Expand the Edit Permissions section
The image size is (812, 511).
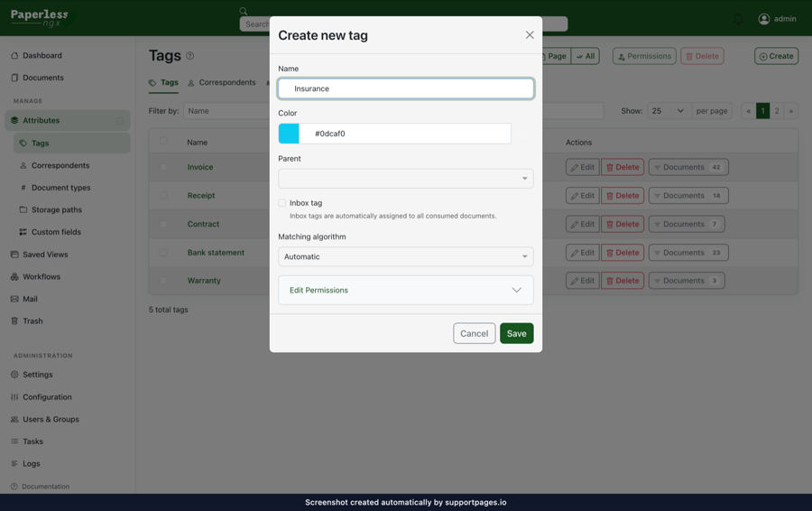[405, 290]
